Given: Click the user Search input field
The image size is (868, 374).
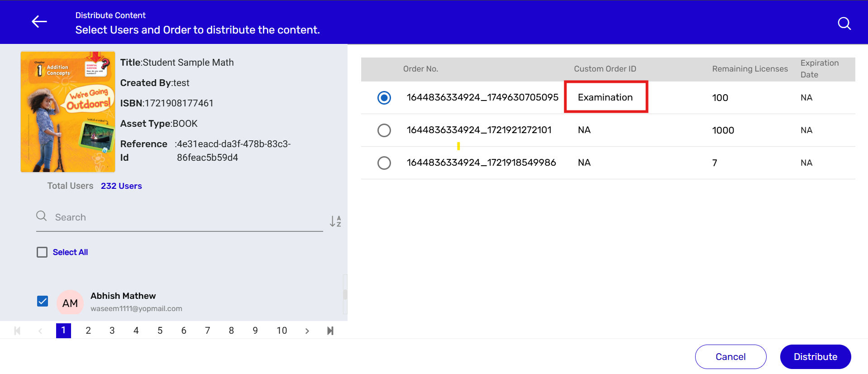Looking at the screenshot, I should coord(186,217).
